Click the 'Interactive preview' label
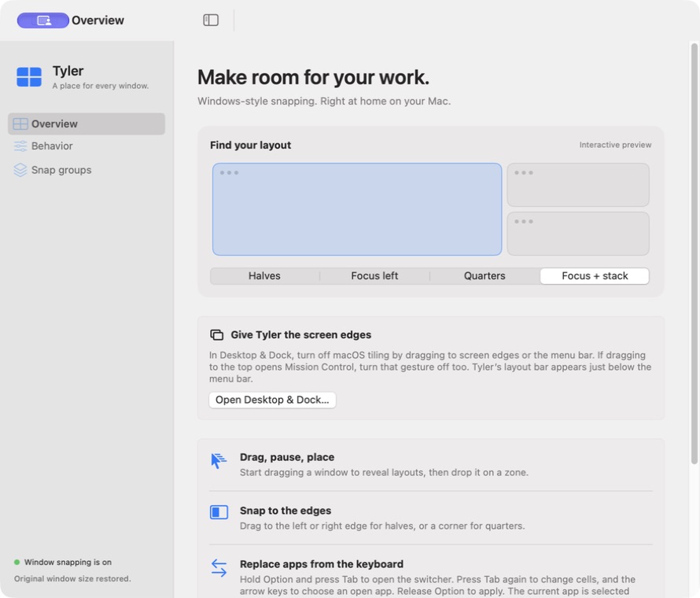Image resolution: width=700 pixels, height=598 pixels. pyautogui.click(x=615, y=145)
